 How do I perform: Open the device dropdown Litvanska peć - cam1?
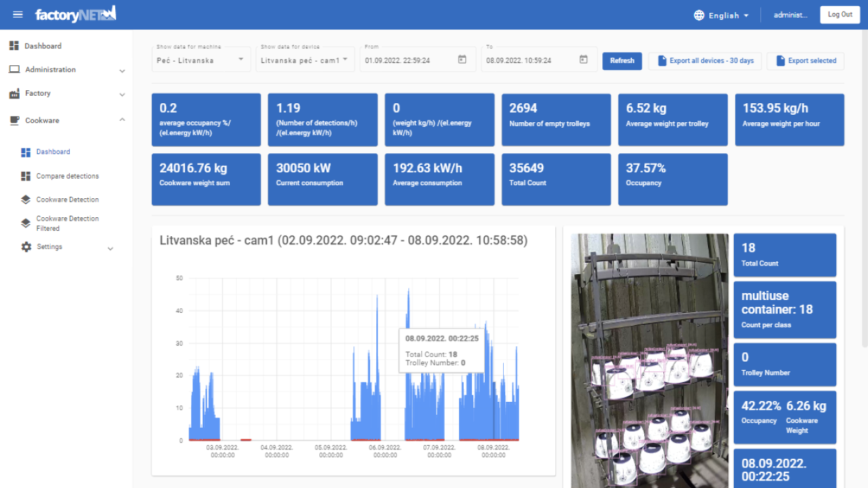305,58
